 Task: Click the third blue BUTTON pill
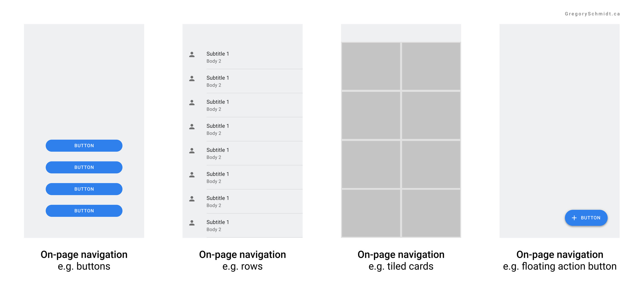84,189
